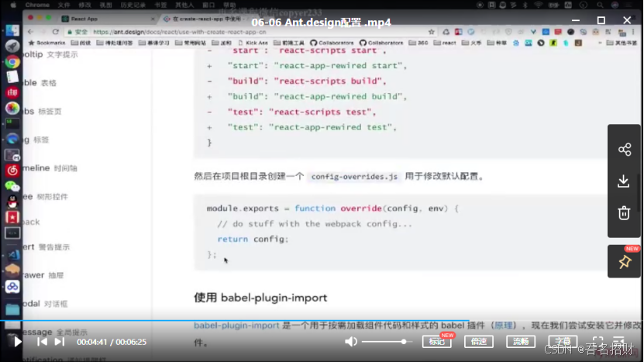Open Baidu Netdisk cloud icon in dock
This screenshot has width=644, height=362.
(x=12, y=286)
